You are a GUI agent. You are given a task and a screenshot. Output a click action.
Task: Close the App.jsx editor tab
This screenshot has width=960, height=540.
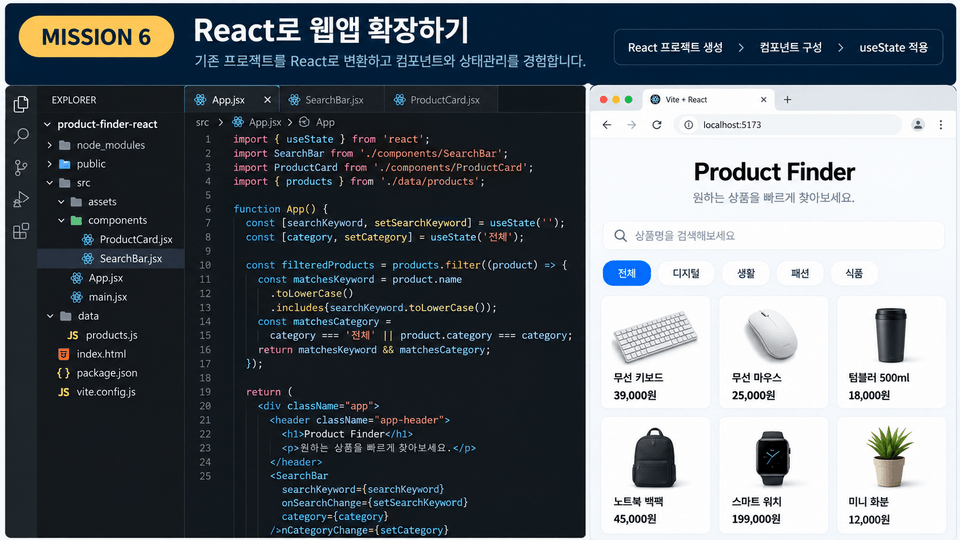click(x=267, y=100)
